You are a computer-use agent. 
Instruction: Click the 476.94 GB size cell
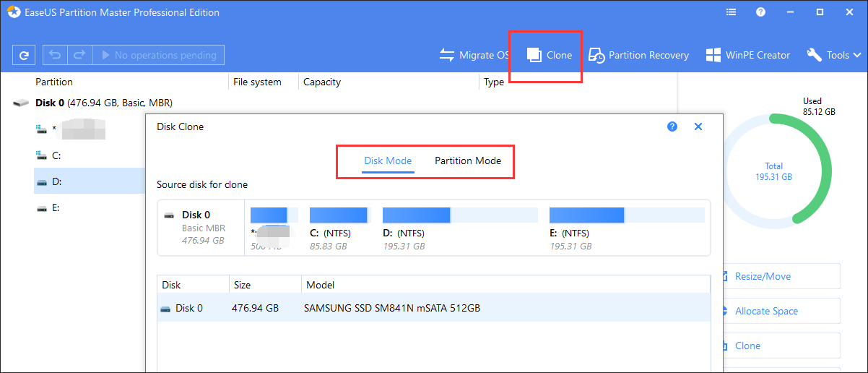(x=255, y=309)
